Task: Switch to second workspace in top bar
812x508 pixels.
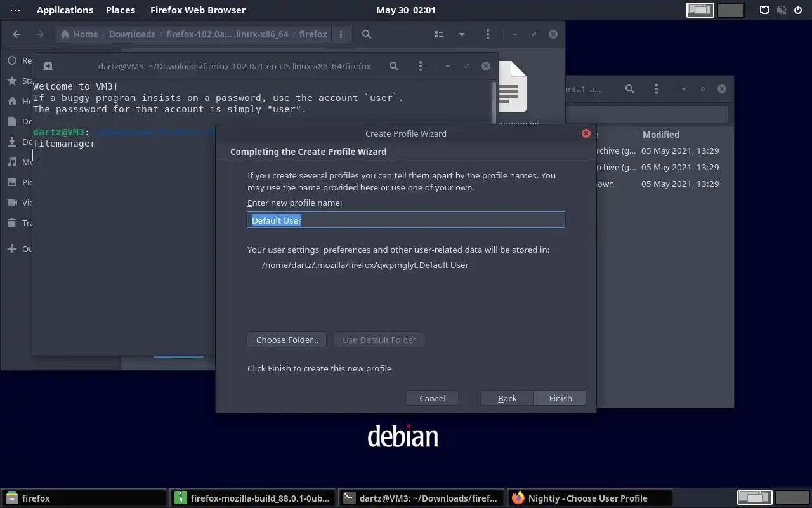Action: (731, 10)
